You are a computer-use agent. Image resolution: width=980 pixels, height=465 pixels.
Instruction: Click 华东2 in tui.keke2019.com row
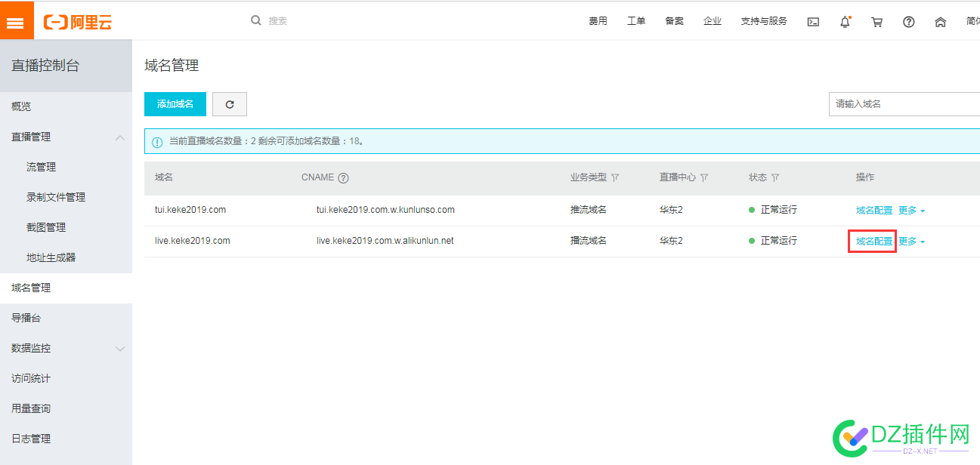[671, 210]
